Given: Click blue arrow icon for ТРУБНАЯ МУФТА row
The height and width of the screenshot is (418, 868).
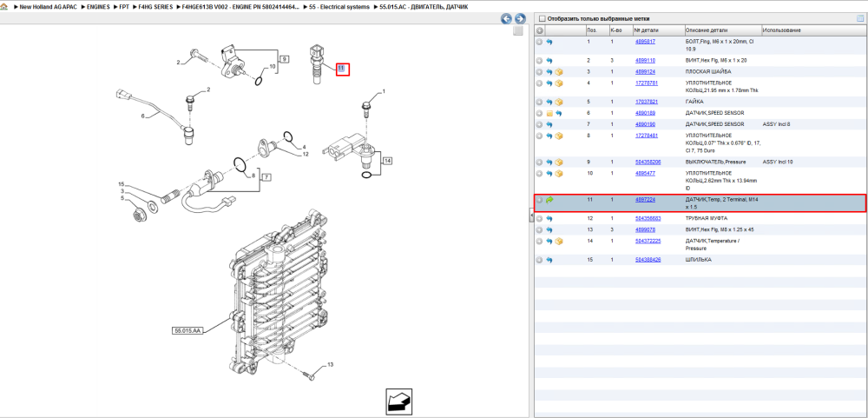Looking at the screenshot, I should click(x=549, y=218).
